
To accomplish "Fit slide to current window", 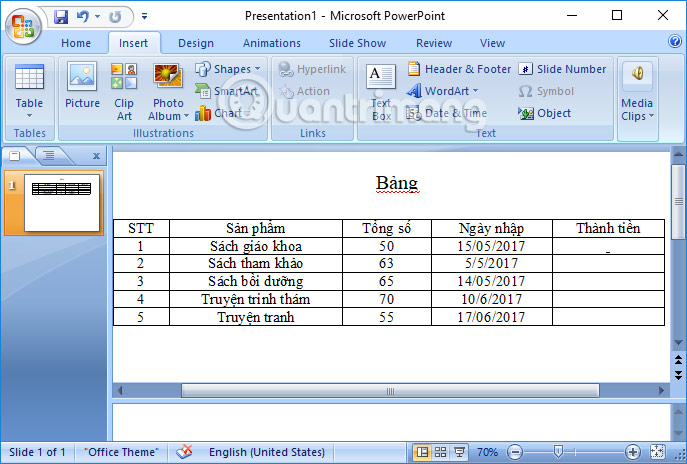I will [658, 452].
